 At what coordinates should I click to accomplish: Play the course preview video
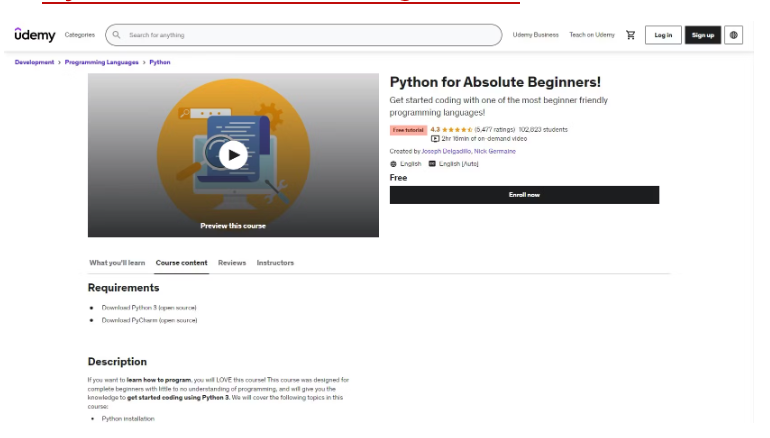tap(233, 155)
